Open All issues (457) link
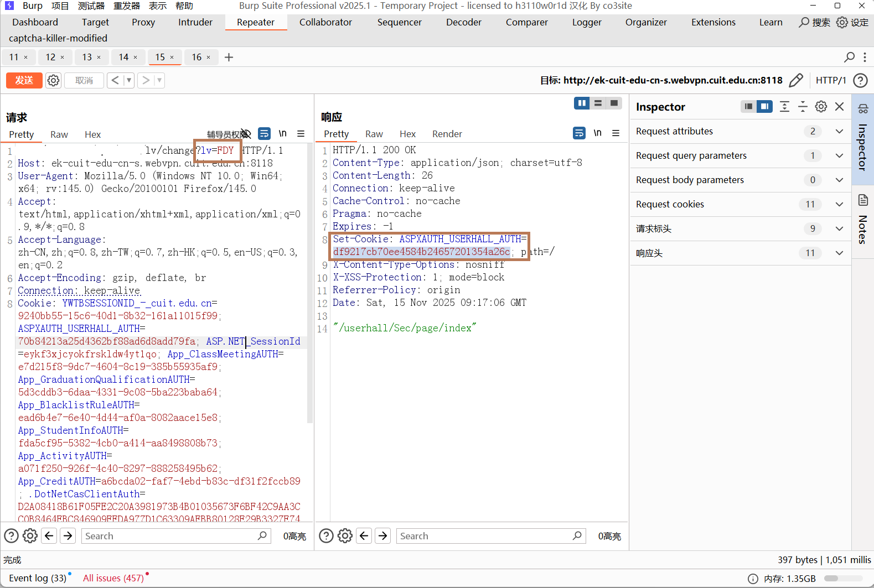The image size is (874, 588). [113, 578]
